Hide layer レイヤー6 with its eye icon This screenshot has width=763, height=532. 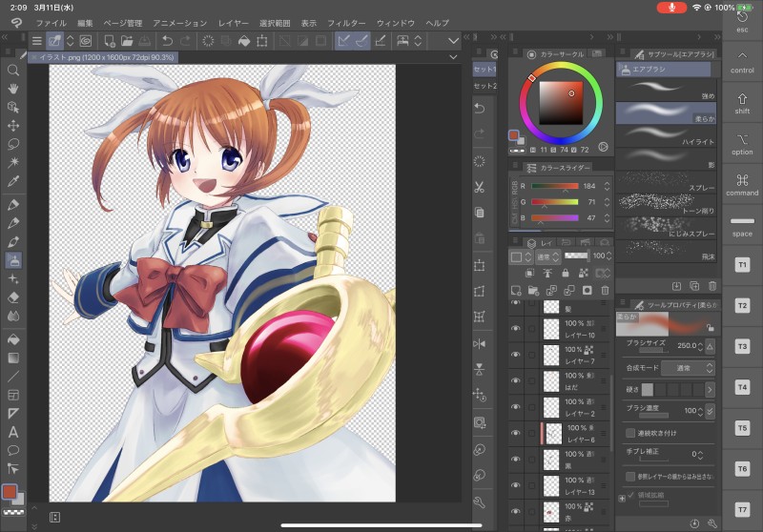pos(516,433)
